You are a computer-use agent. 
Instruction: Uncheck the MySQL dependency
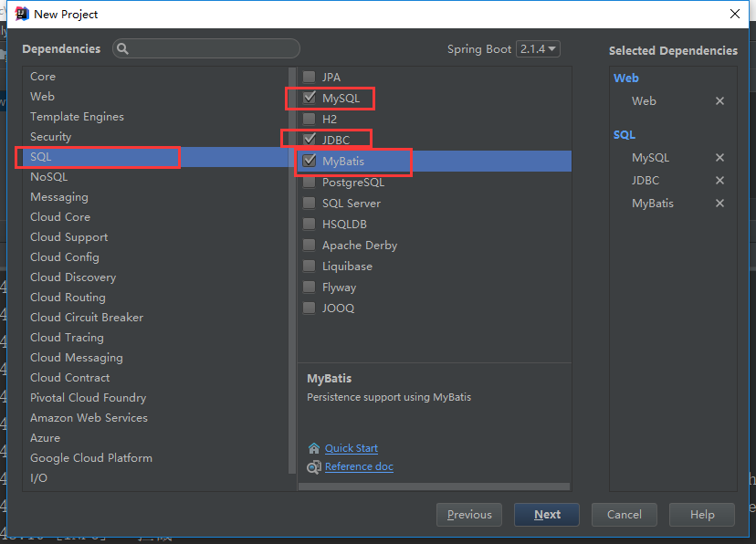[309, 98]
